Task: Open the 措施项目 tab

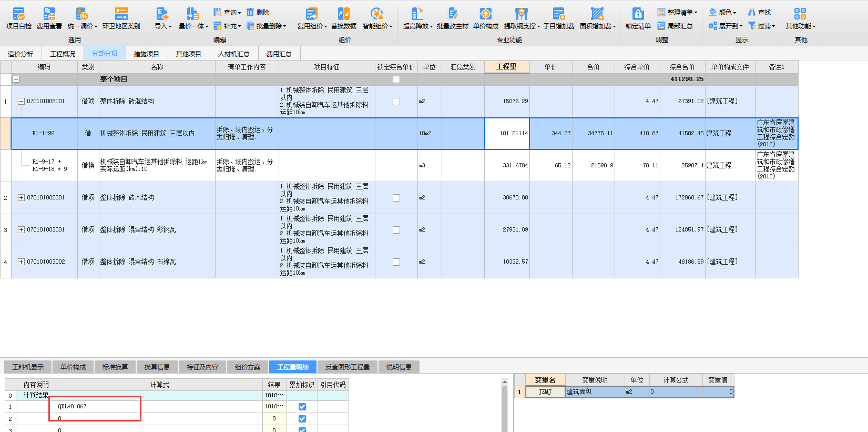Action: pyautogui.click(x=147, y=54)
